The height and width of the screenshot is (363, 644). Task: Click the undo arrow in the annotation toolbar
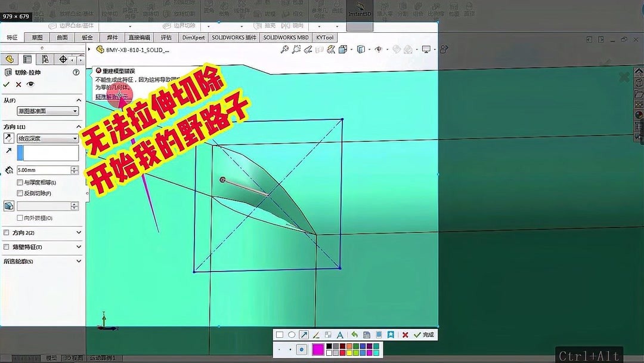coord(355,335)
